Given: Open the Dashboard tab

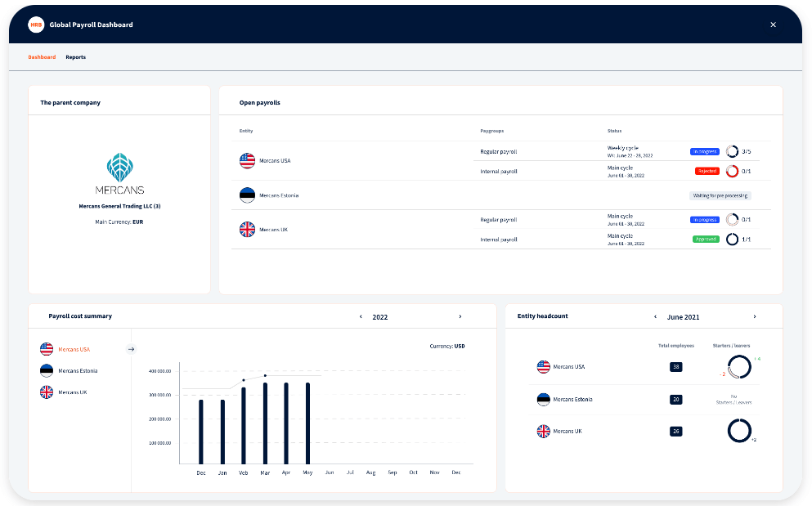Looking at the screenshot, I should tap(42, 57).
